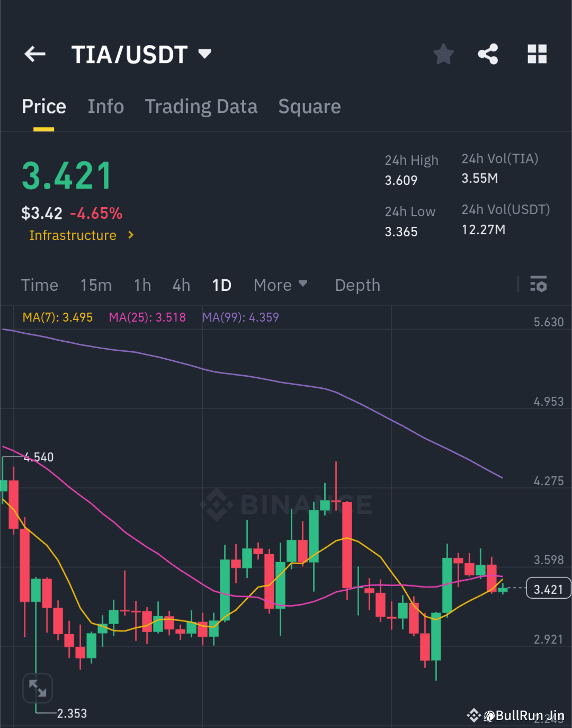572x728 pixels.
Task: Tap the 4.540 high marker on chart
Action: 39,457
